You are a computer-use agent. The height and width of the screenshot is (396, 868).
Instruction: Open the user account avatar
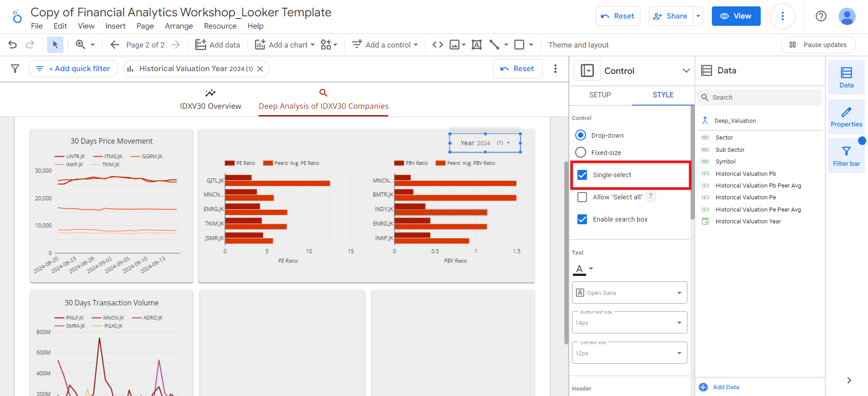(847, 16)
